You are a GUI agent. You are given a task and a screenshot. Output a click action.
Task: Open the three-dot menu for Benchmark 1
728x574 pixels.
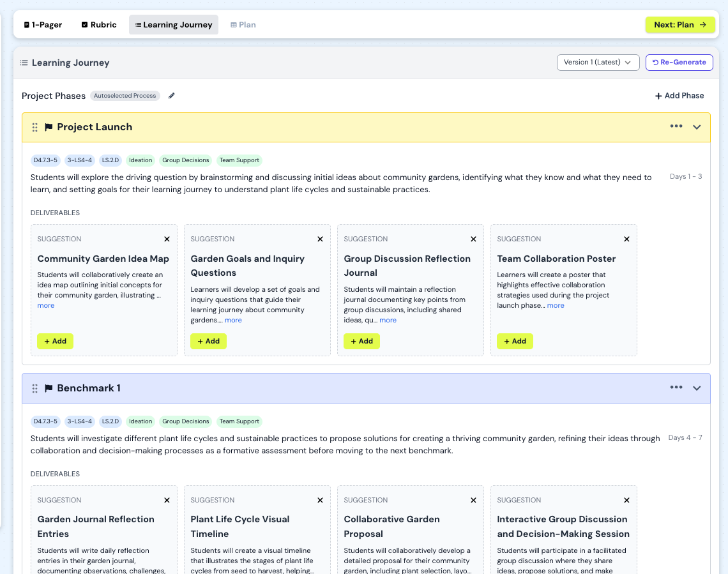(676, 388)
